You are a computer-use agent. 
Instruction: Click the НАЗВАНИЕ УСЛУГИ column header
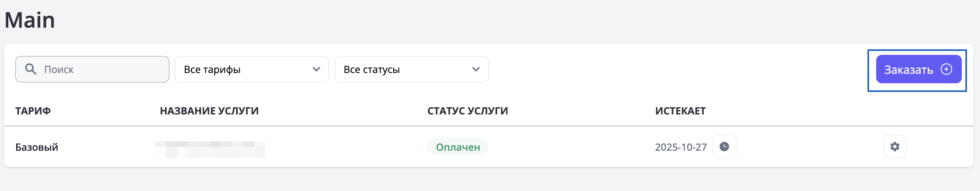click(209, 111)
